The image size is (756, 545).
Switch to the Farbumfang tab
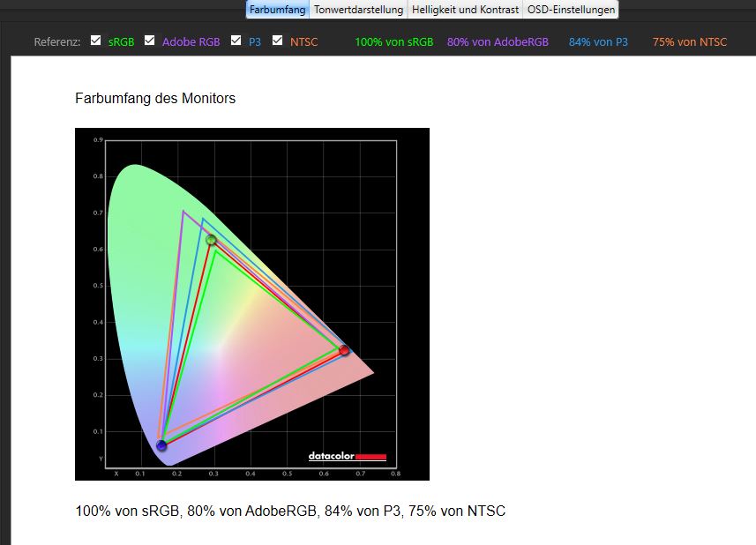277,9
